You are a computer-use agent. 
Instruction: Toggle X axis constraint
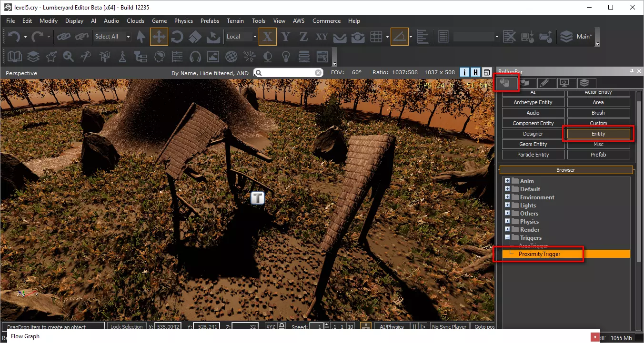(x=268, y=37)
